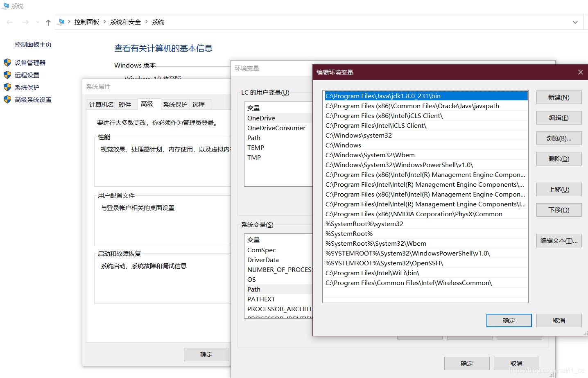This screenshot has width=588, height=378.
Task: Select the PATHEXT system variable row
Action: [278, 299]
